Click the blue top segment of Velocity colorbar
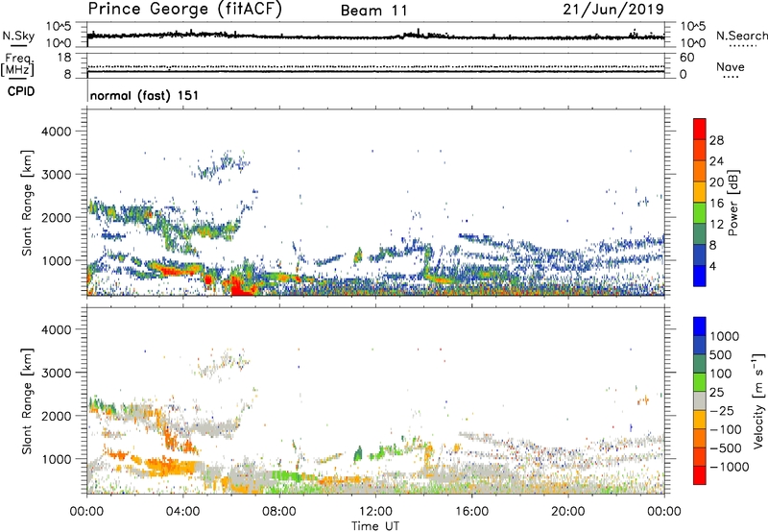The height and width of the screenshot is (532, 768). [700, 326]
